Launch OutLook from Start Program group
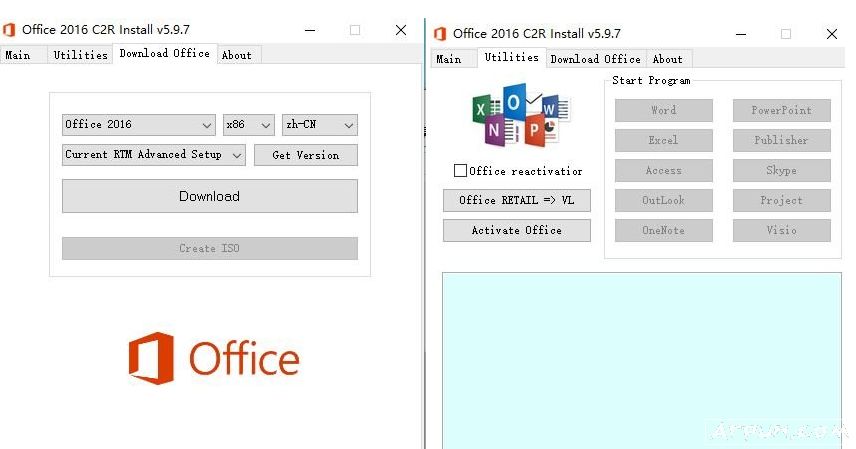 [x=664, y=200]
